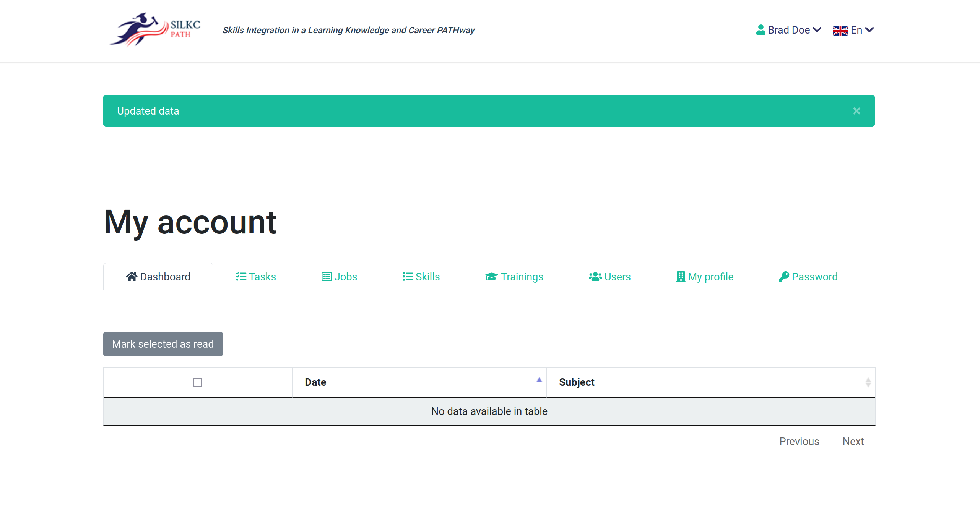Toggle the select-all checkbox in table header
The height and width of the screenshot is (523, 980).
197,382
